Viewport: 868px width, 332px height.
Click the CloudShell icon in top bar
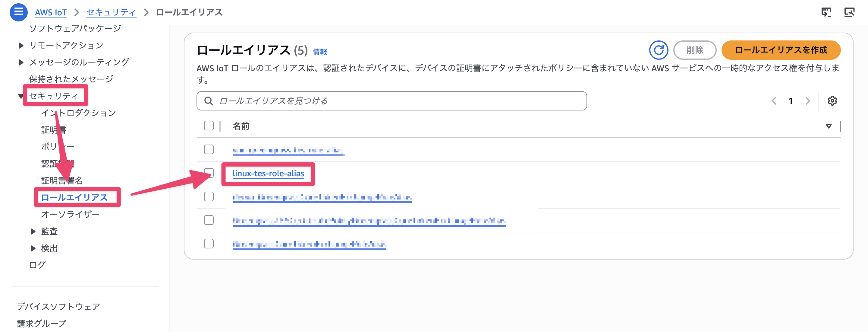[x=826, y=12]
